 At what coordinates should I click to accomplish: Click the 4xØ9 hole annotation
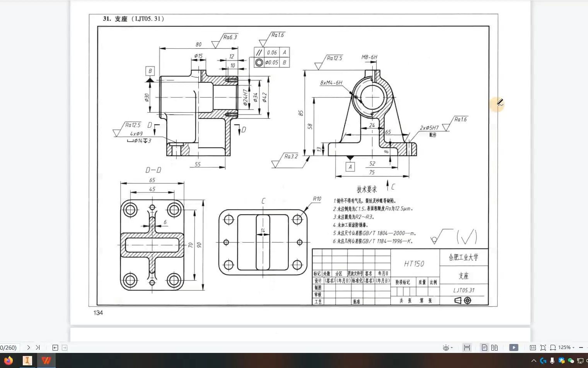[136, 134]
